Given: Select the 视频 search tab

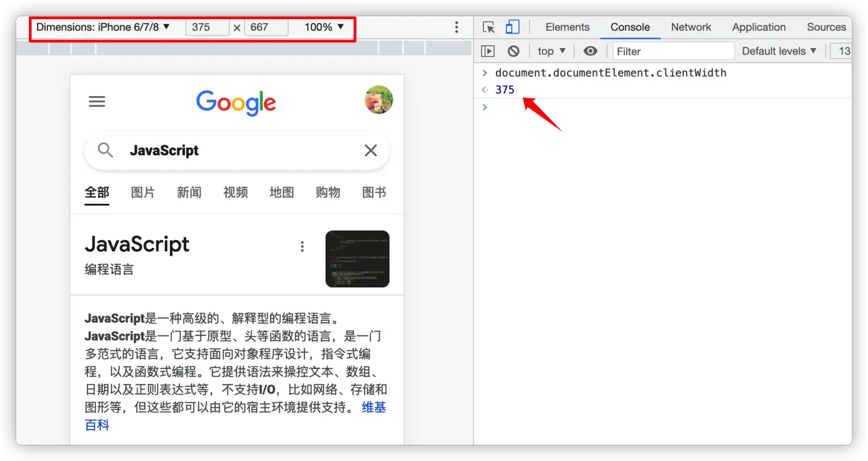Looking at the screenshot, I should point(236,192).
